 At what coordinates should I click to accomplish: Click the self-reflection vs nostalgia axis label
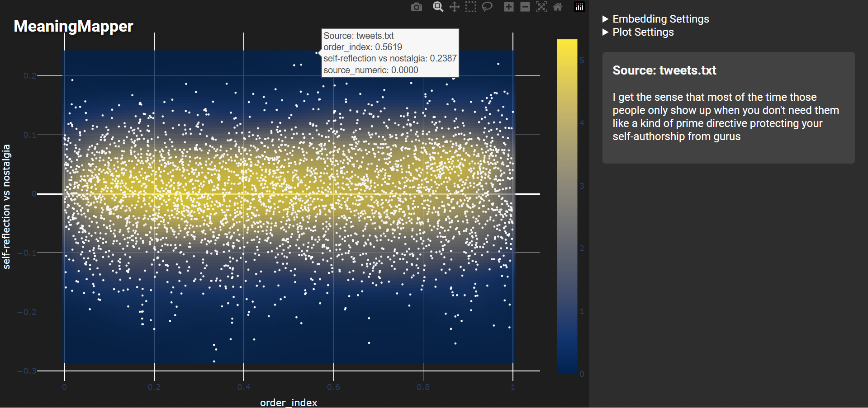pyautogui.click(x=6, y=207)
